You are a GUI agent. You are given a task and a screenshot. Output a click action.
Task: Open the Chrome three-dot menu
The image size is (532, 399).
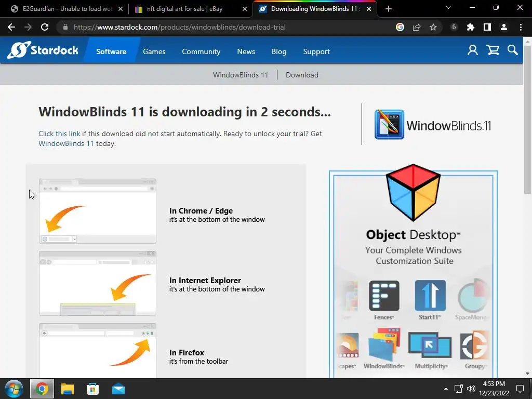click(521, 27)
